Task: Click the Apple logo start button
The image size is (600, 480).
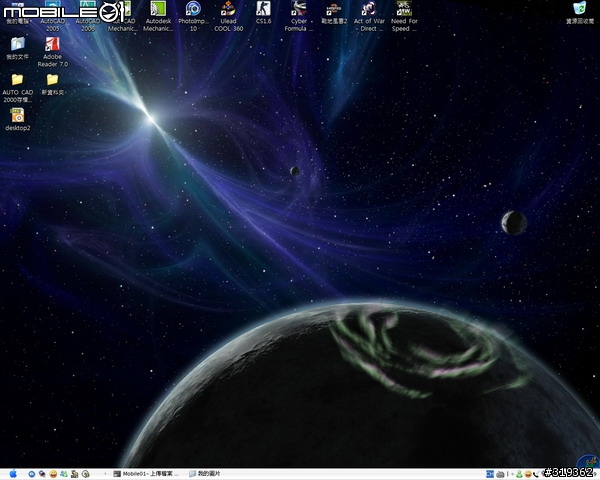Action: 13,474
